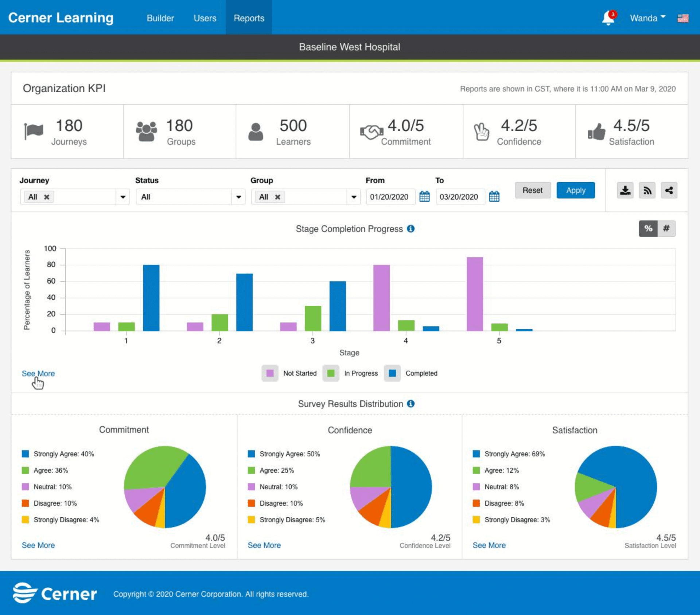The image size is (700, 615).
Task: Switch chart to number count view
Action: click(x=666, y=229)
